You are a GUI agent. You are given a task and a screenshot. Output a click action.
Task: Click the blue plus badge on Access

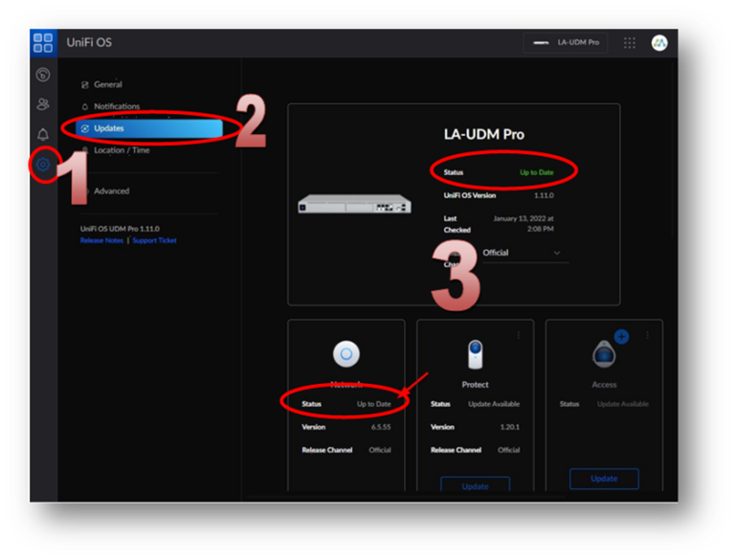click(621, 336)
